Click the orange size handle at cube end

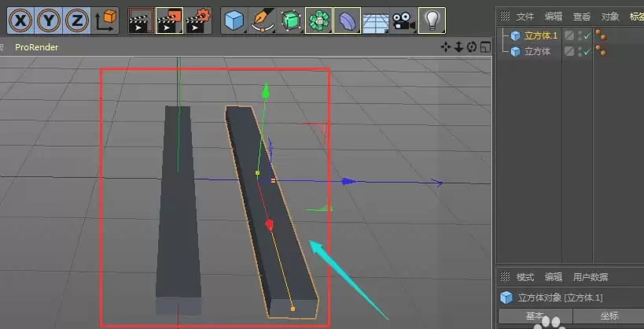(x=293, y=309)
